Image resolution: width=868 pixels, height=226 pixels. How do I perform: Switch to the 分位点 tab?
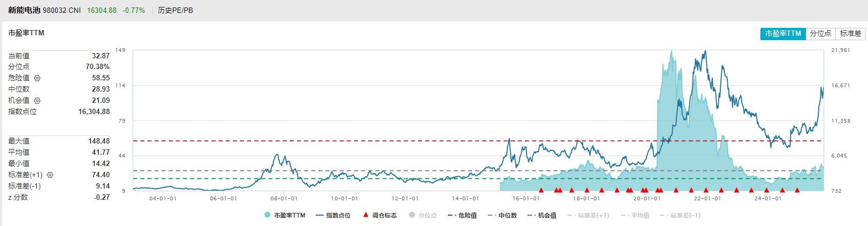pos(820,33)
